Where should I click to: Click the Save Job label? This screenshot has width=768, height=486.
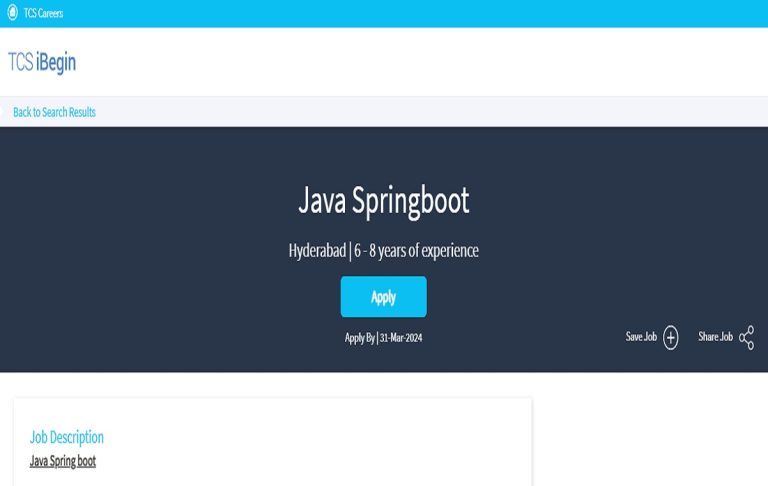pyautogui.click(x=641, y=337)
